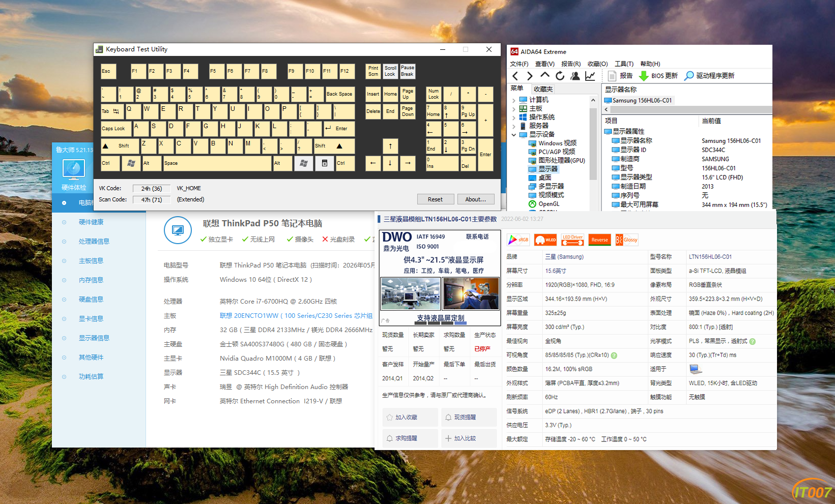Click the right Windows logo key
835x504 pixels.
pyautogui.click(x=304, y=163)
